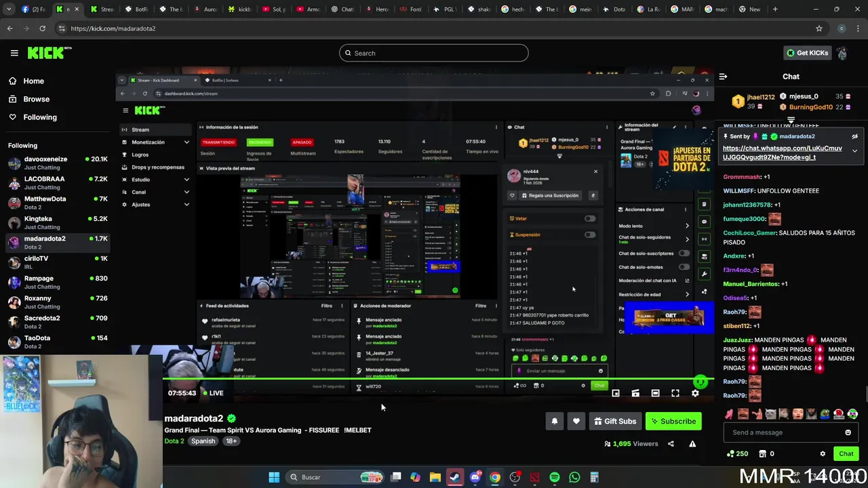Open the hamburger menu beside the Kick logo
868x488 pixels.
point(14,53)
